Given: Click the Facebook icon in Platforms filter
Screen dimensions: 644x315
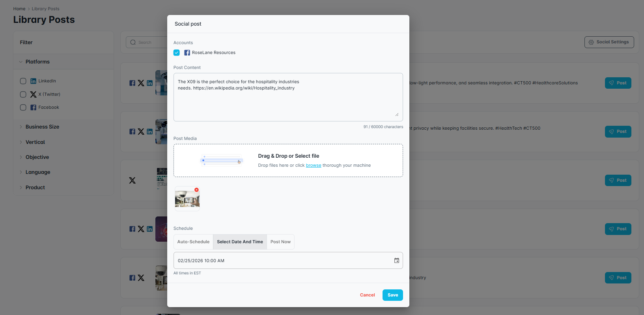Looking at the screenshot, I should [34, 108].
